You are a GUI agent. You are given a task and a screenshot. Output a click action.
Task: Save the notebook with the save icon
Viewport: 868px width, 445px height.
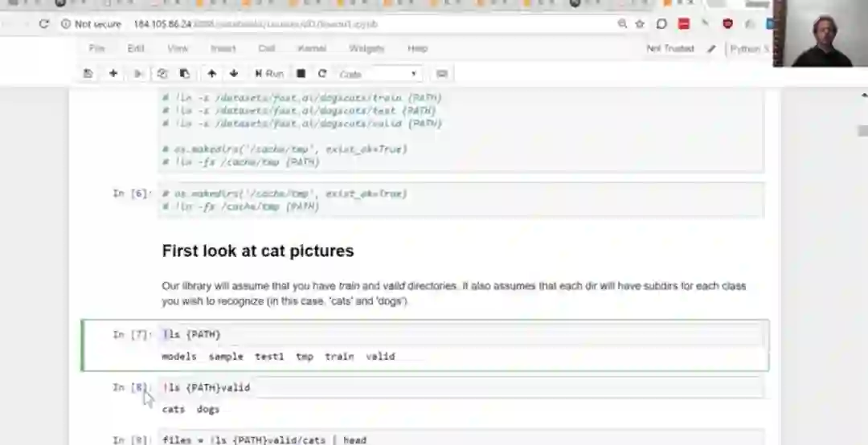point(88,74)
